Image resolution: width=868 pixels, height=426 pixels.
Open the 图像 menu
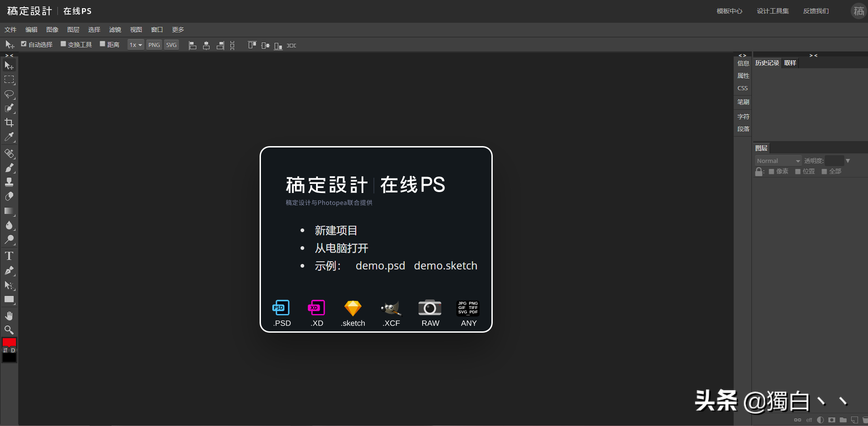tap(52, 30)
